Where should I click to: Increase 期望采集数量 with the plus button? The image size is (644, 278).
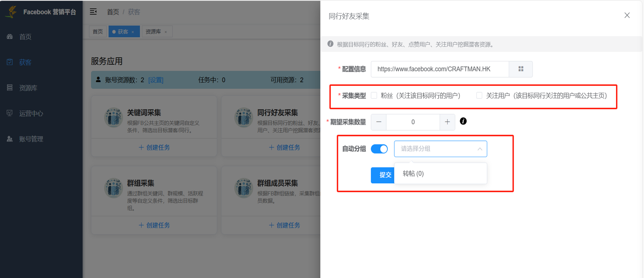(x=448, y=122)
